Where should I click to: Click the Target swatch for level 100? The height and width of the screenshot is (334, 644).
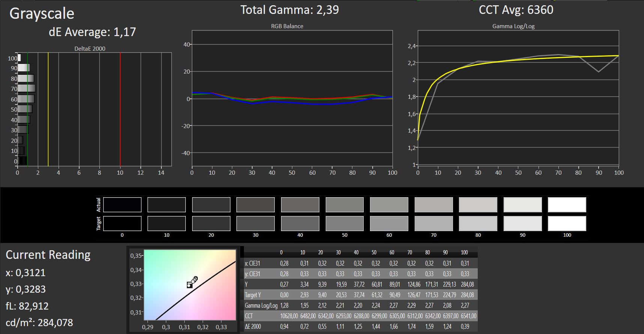[567, 224]
